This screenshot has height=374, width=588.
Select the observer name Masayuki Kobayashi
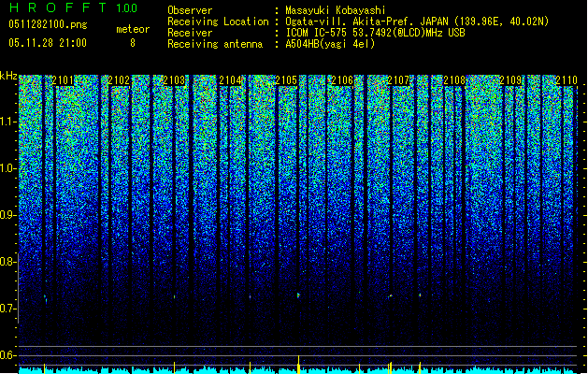coord(336,10)
